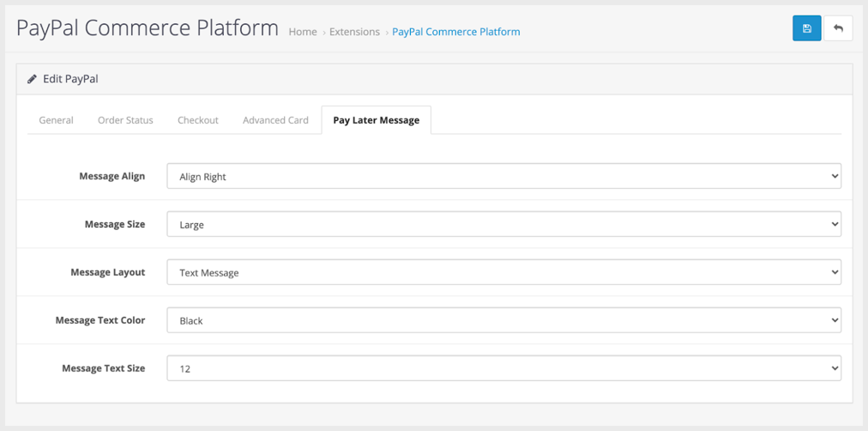The image size is (868, 431).
Task: Click the Back arrow icon button
Action: pyautogui.click(x=838, y=28)
